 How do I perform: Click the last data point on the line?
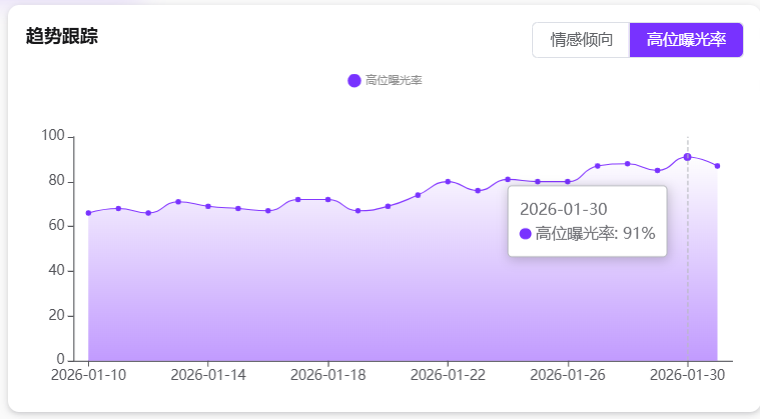coord(717,166)
